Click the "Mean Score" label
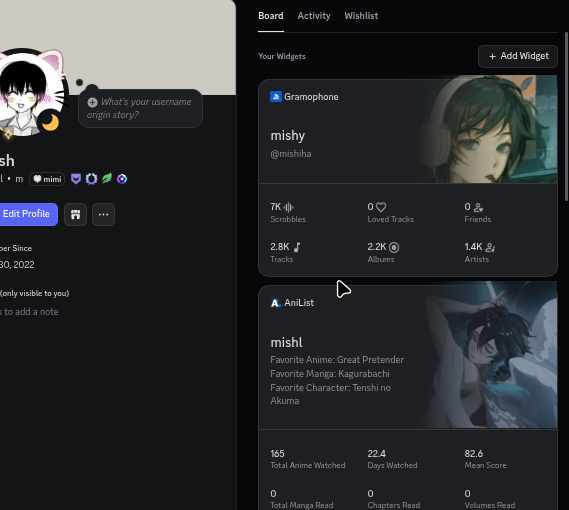569x510 pixels. tap(485, 465)
